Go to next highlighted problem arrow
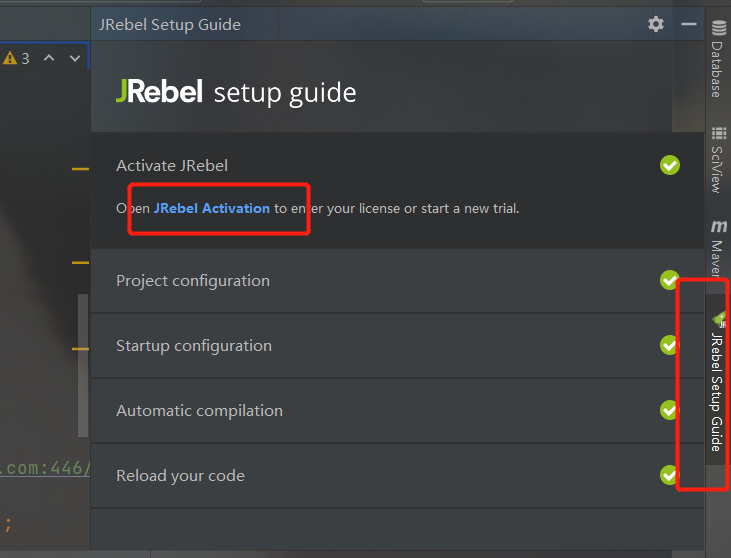The width and height of the screenshot is (731, 558). click(x=75, y=58)
